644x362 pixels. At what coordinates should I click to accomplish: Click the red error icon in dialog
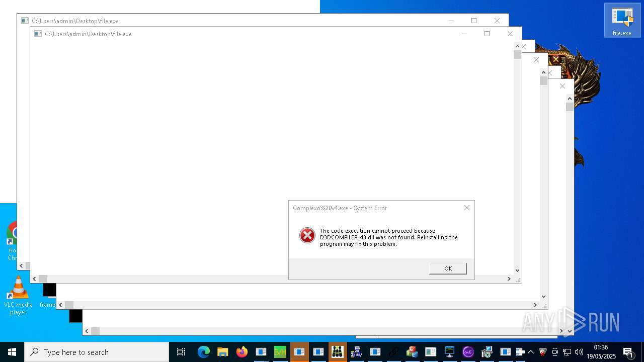click(307, 235)
